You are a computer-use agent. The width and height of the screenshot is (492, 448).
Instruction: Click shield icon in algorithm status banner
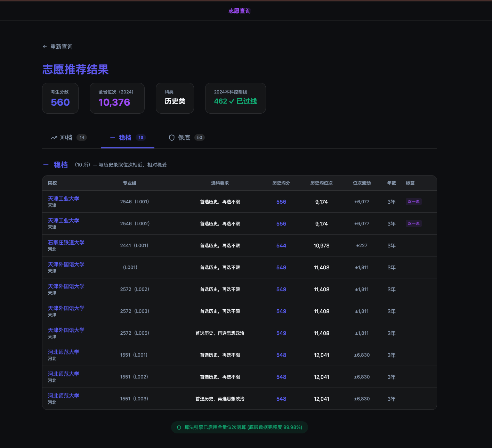pyautogui.click(x=179, y=427)
